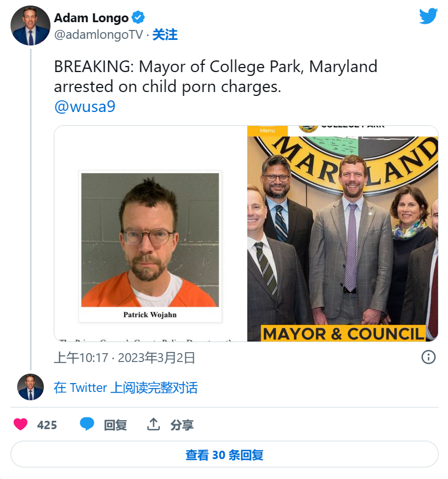Open the @wusa9 mention link
448x479 pixels.
(84, 107)
